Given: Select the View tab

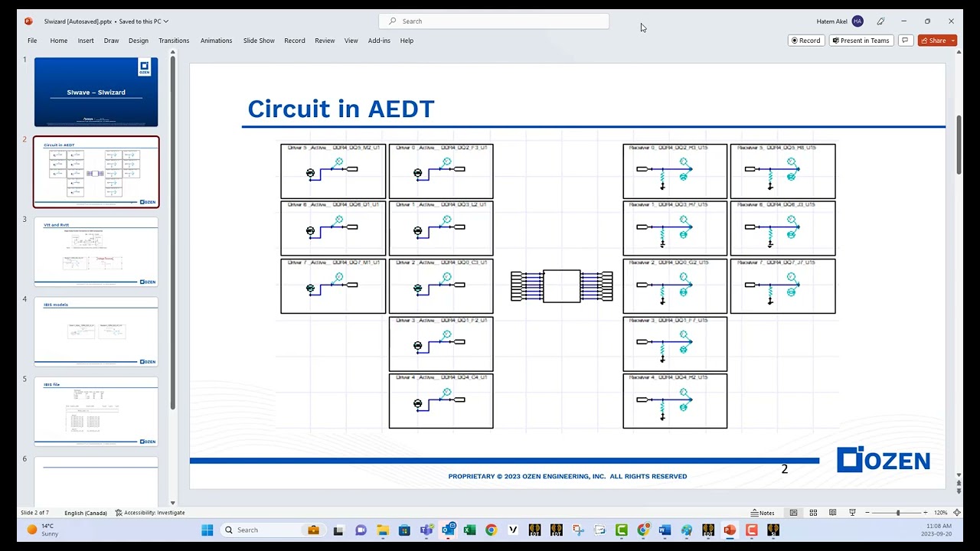Looking at the screenshot, I should 351,41.
